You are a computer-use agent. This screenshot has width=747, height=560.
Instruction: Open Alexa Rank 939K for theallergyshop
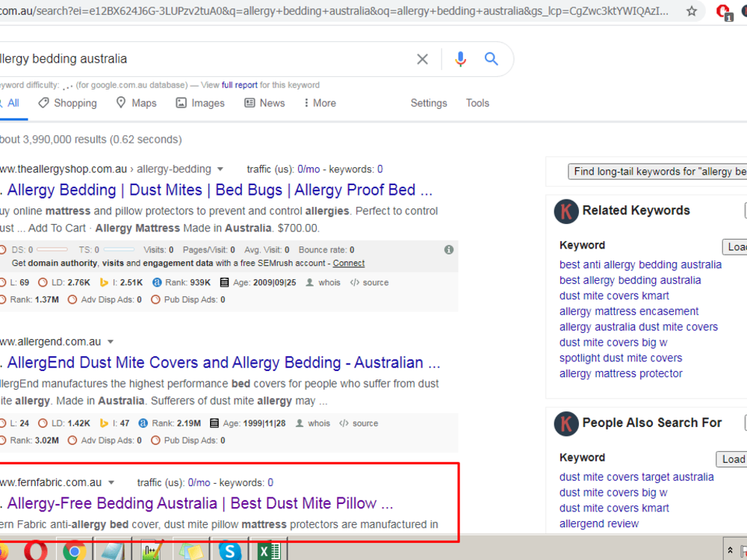(181, 282)
